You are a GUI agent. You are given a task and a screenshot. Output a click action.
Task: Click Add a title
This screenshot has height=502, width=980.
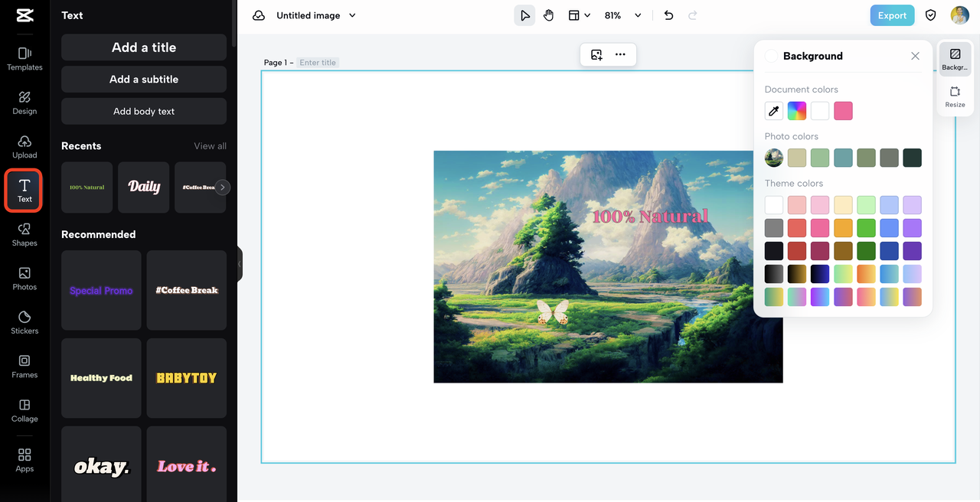pos(144,47)
